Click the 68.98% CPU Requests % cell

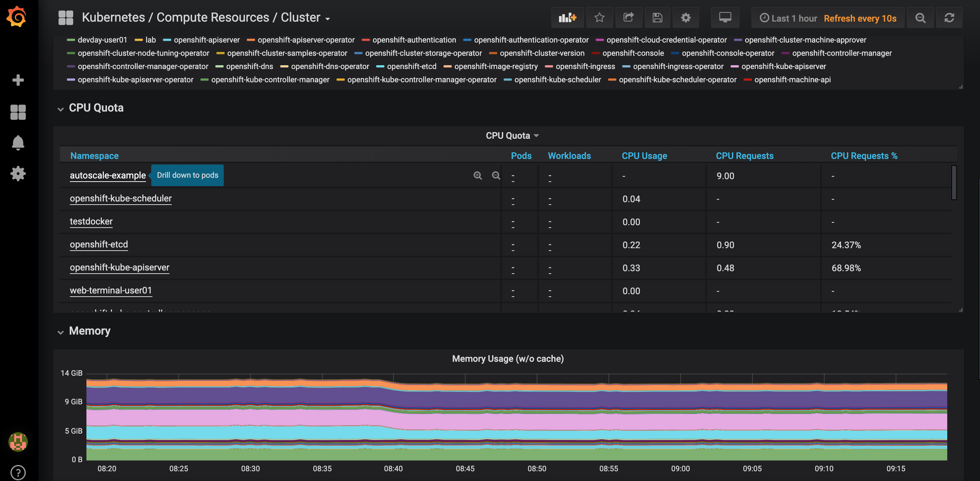click(846, 268)
